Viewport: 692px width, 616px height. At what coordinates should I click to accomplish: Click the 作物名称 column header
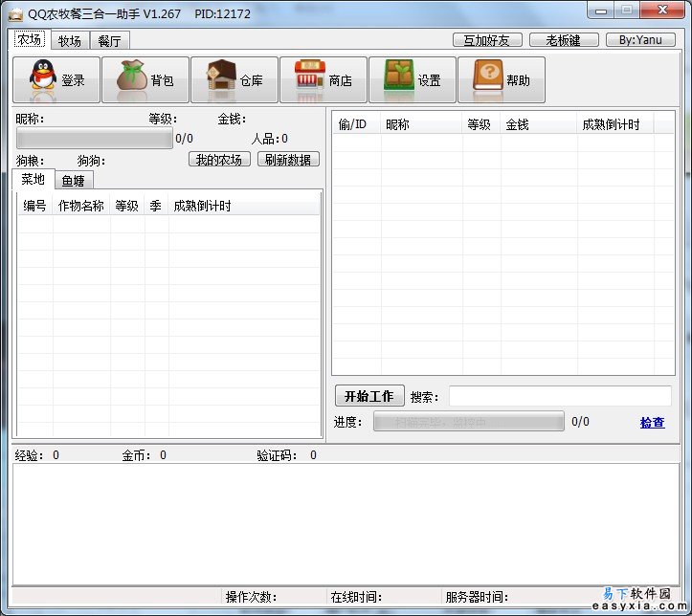(x=81, y=206)
